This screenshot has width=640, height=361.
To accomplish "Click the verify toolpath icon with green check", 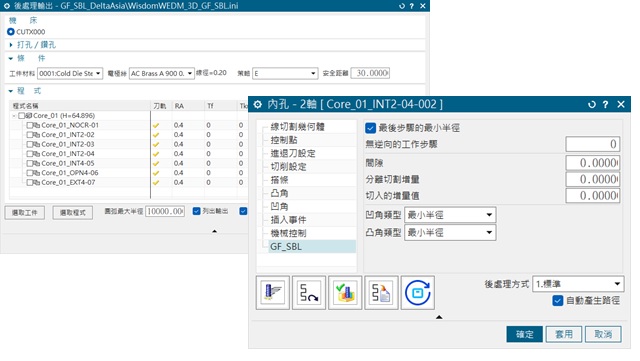I will [x=345, y=292].
